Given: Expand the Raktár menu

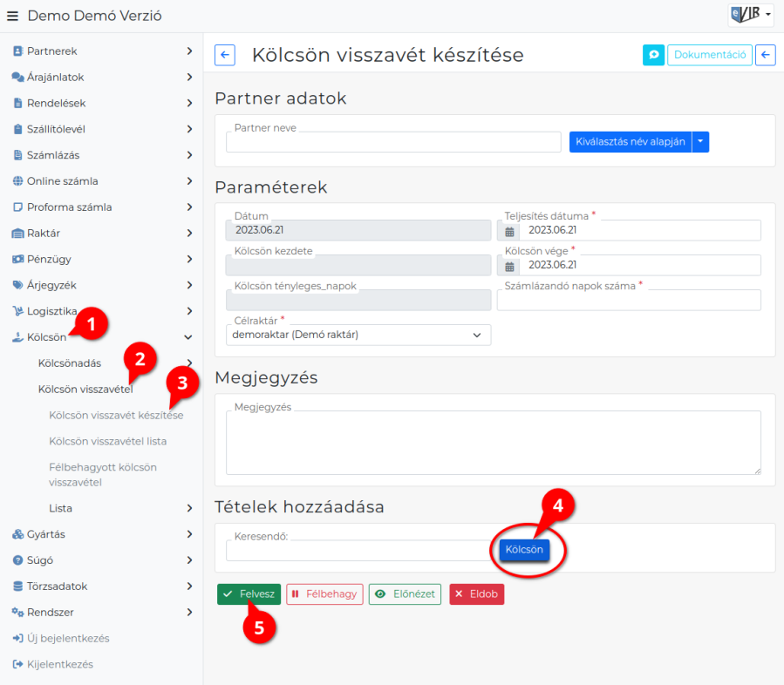Looking at the screenshot, I should 101,234.
